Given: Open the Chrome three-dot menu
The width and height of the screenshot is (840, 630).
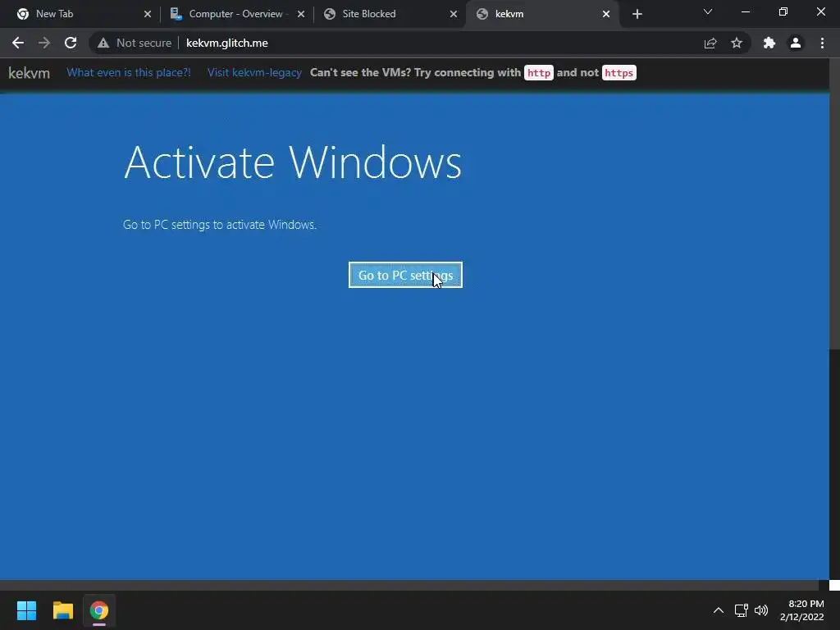Looking at the screenshot, I should pos(822,43).
